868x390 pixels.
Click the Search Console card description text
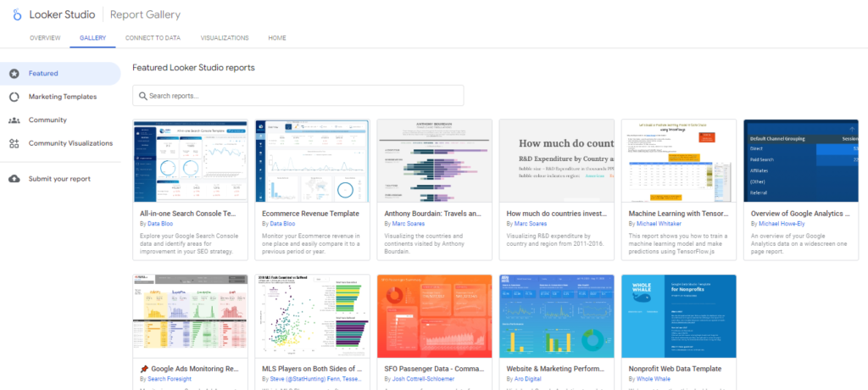point(187,243)
